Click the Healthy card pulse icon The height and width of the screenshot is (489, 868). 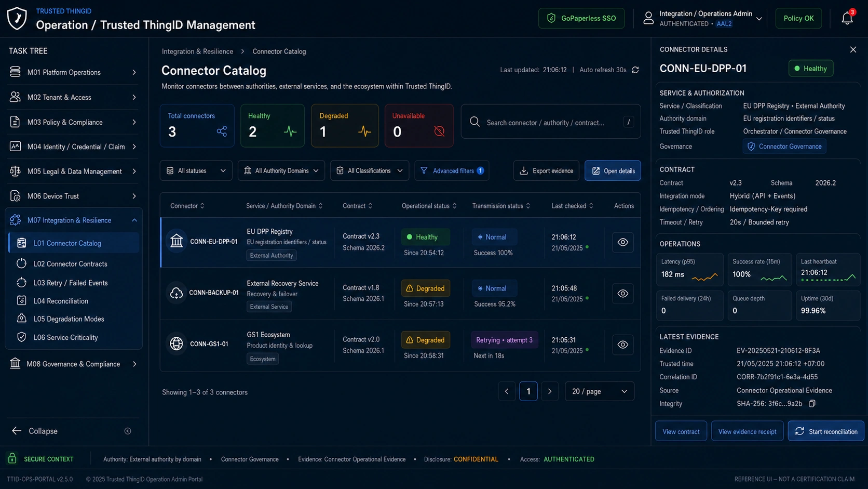(x=290, y=131)
